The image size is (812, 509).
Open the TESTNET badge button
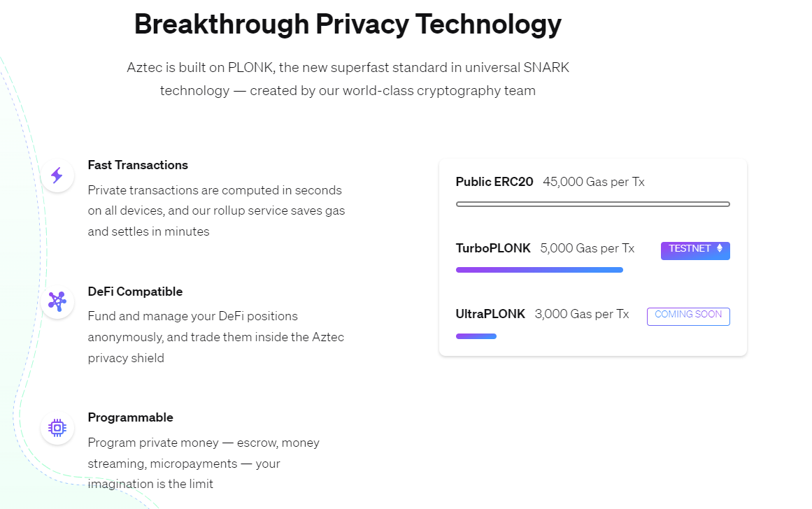[x=695, y=250]
